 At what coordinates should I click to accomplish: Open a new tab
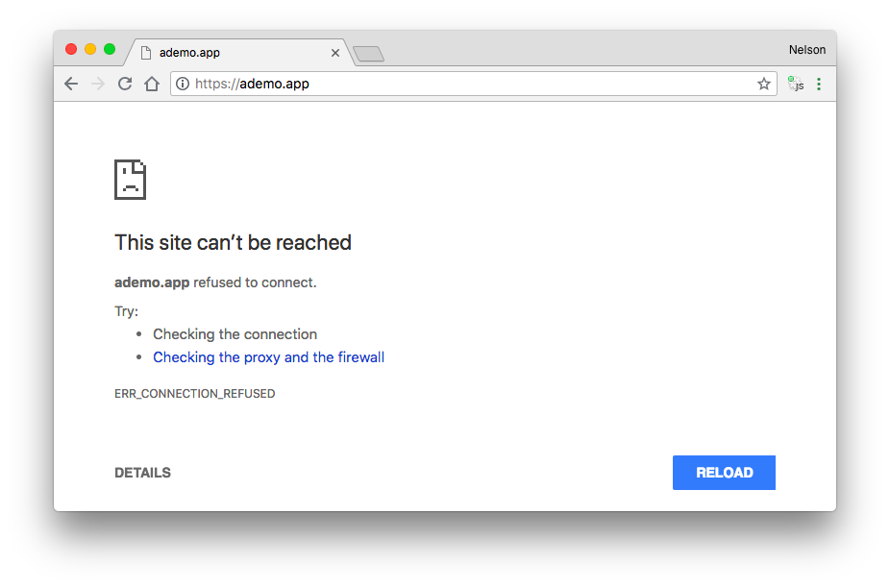tap(368, 55)
